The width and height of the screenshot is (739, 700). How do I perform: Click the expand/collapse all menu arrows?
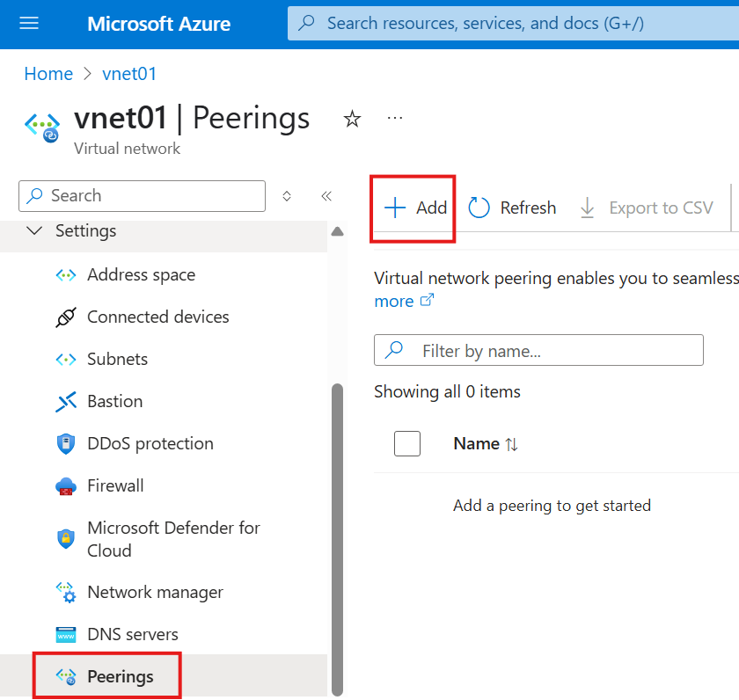pos(287,195)
